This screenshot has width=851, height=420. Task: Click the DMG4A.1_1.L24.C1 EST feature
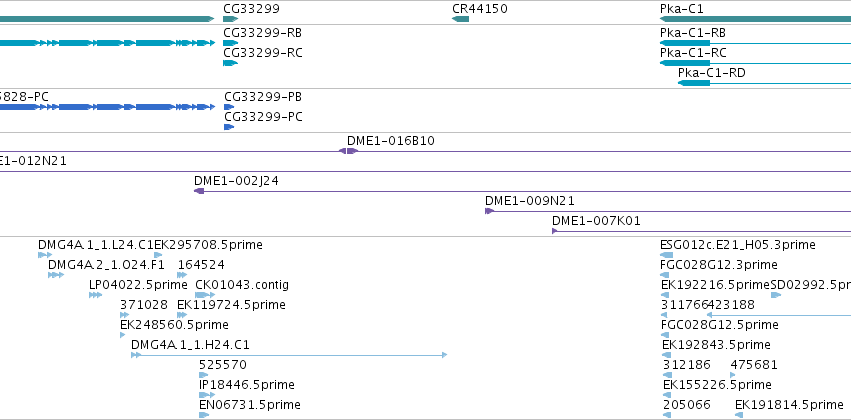[x=45, y=255]
